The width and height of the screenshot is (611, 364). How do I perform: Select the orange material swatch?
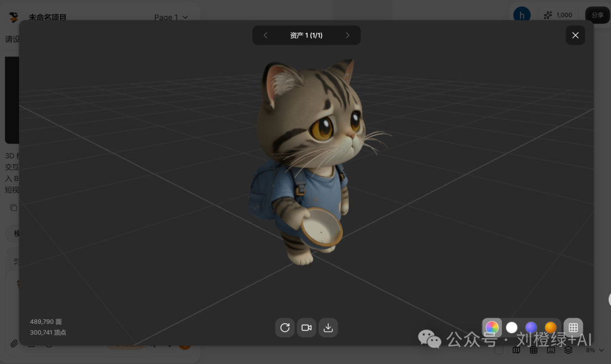click(x=550, y=327)
